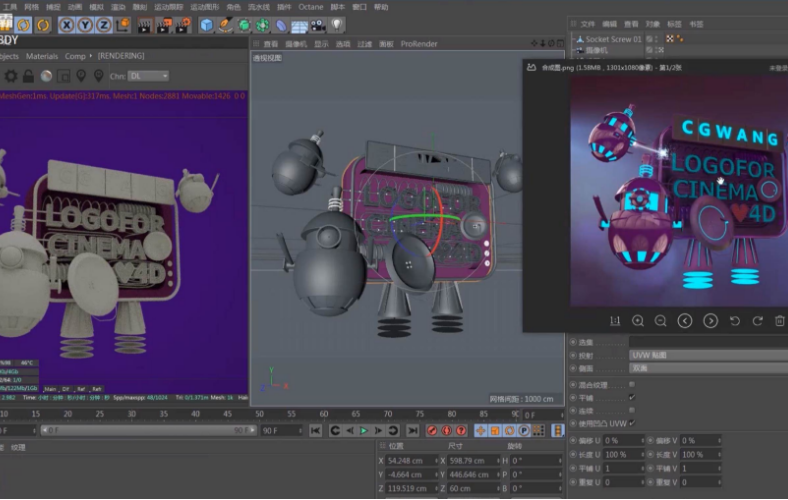Delete image with trash icon

779,321
